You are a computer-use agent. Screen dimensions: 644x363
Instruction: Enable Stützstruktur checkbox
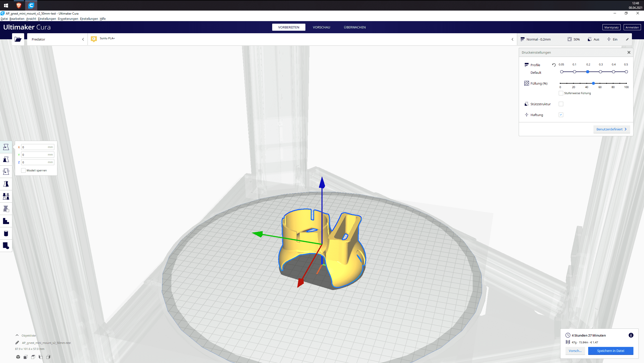561,104
